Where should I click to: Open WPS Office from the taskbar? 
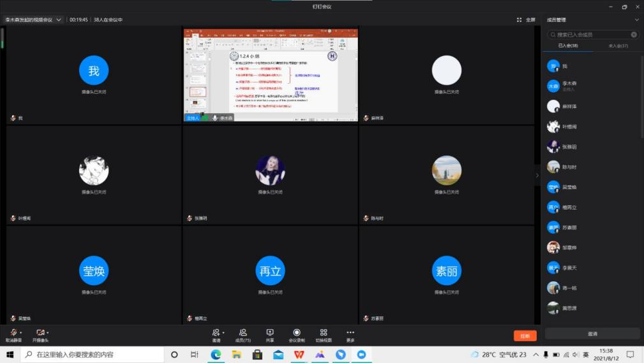[x=299, y=354]
